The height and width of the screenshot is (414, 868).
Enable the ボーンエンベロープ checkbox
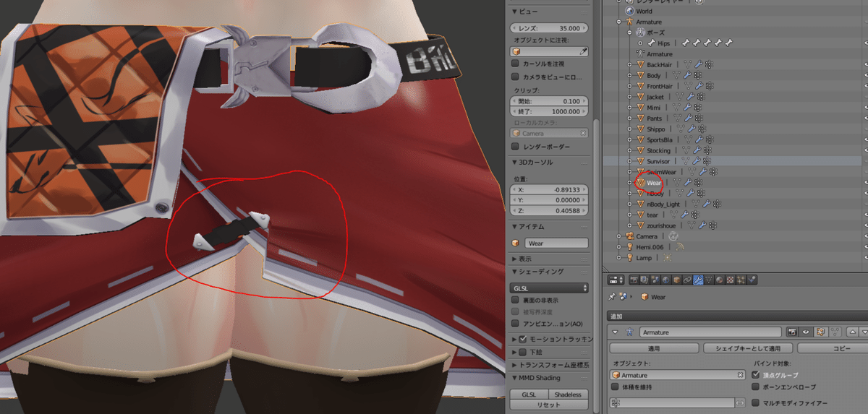coord(755,387)
